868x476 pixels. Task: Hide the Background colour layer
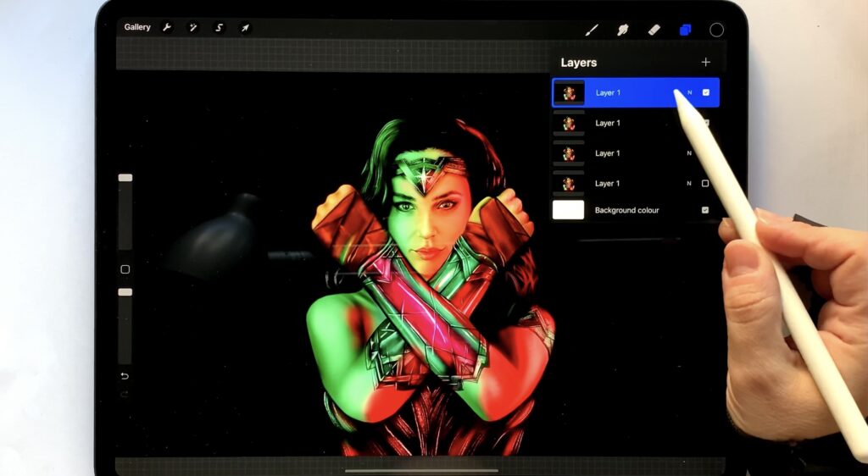[705, 210]
